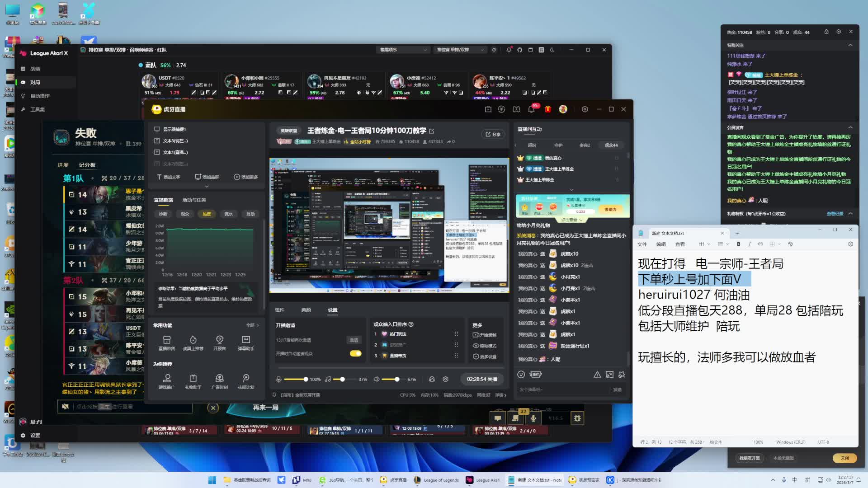The height and width of the screenshot is (488, 868).
Task: Switch to 美颜 tab
Action: 306,310
